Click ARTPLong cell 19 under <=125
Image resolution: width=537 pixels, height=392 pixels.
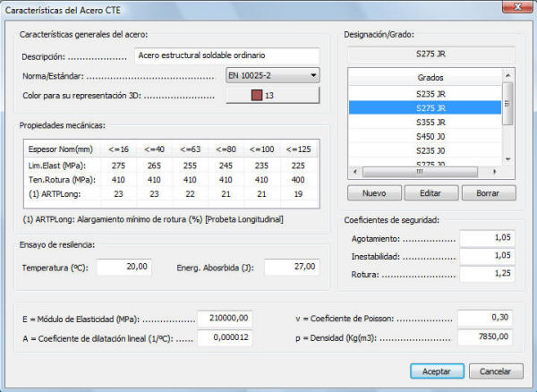point(298,194)
